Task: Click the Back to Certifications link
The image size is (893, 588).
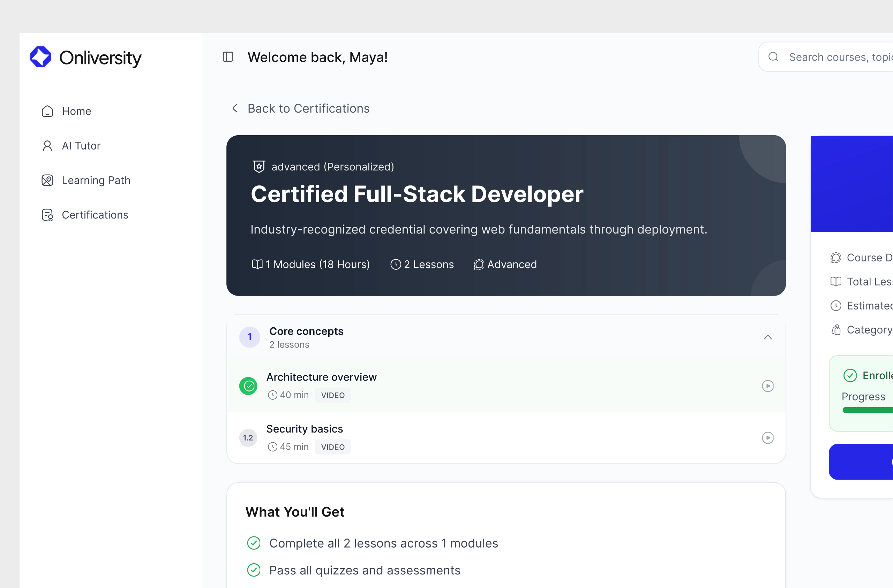Action: pos(308,108)
